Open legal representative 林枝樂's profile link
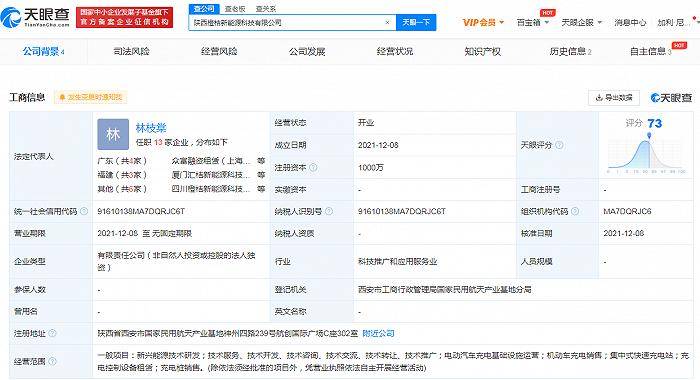The image size is (700, 380). point(151,128)
